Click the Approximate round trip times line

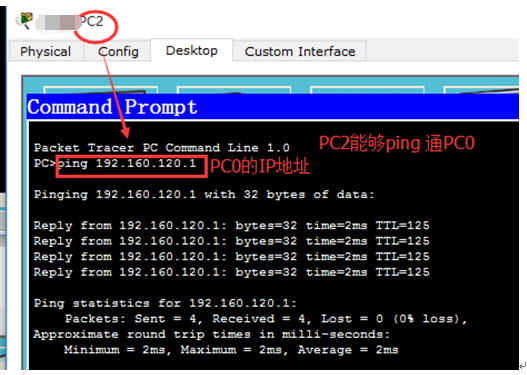click(211, 334)
